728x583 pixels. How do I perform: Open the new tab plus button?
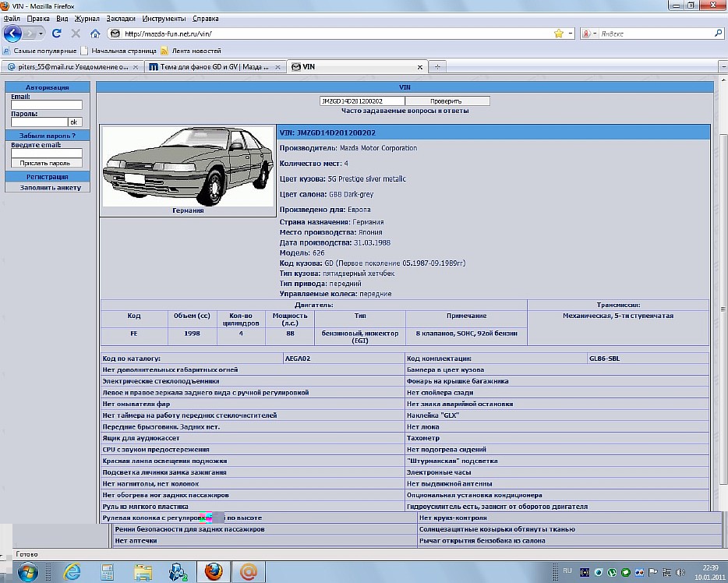(437, 67)
